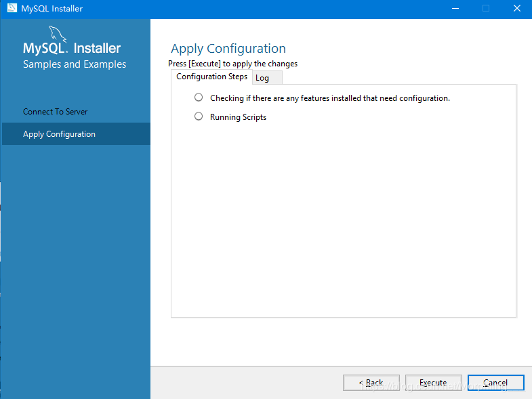Click the Samples and Examples subtitle
The height and width of the screenshot is (399, 532).
click(75, 64)
